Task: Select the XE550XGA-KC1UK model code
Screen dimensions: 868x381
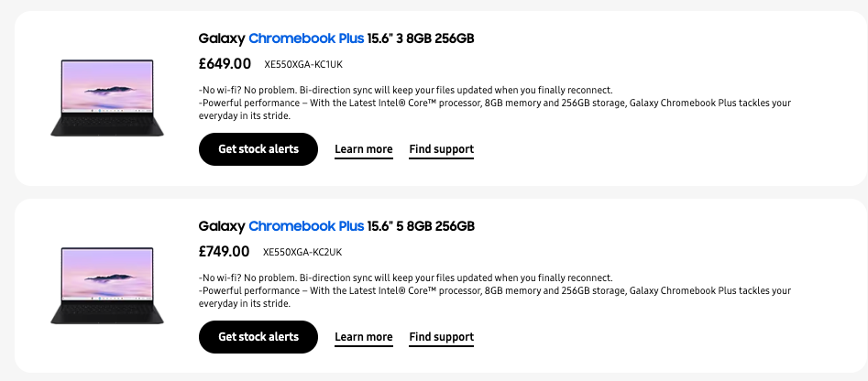Action: click(303, 65)
